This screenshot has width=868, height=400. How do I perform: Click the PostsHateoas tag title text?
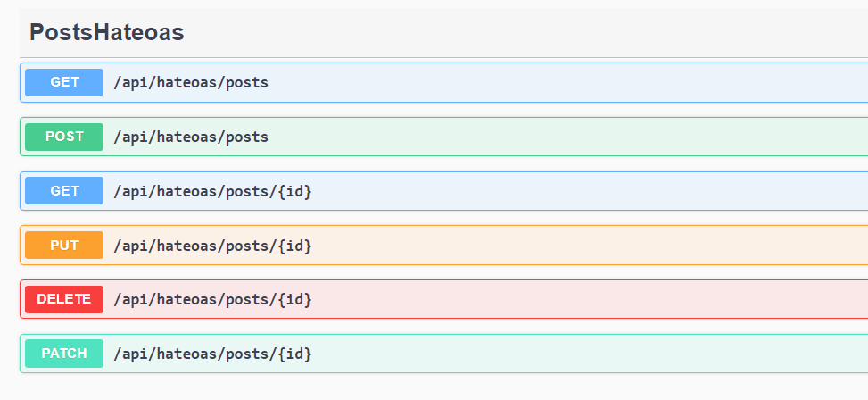(106, 33)
